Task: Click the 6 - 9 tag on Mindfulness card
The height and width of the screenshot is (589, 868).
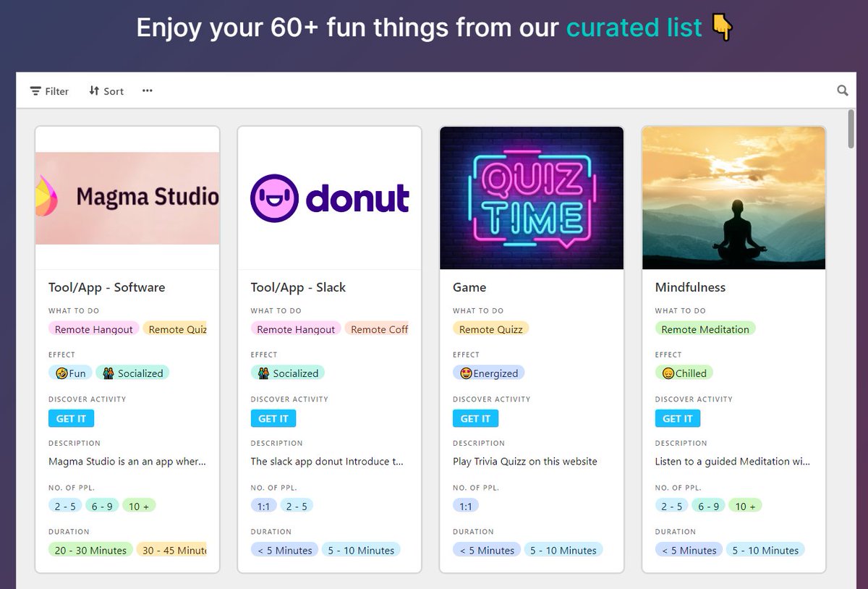Action: tap(709, 506)
